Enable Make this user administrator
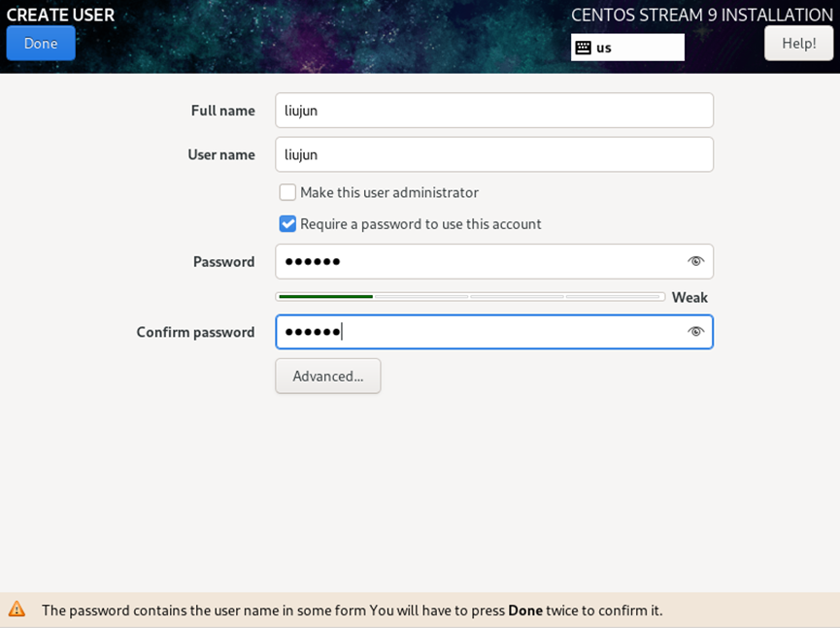840x628 pixels. (287, 193)
